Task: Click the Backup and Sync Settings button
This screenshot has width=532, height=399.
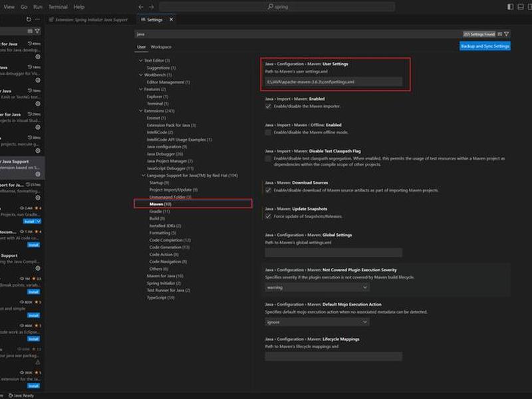Action: coord(485,46)
